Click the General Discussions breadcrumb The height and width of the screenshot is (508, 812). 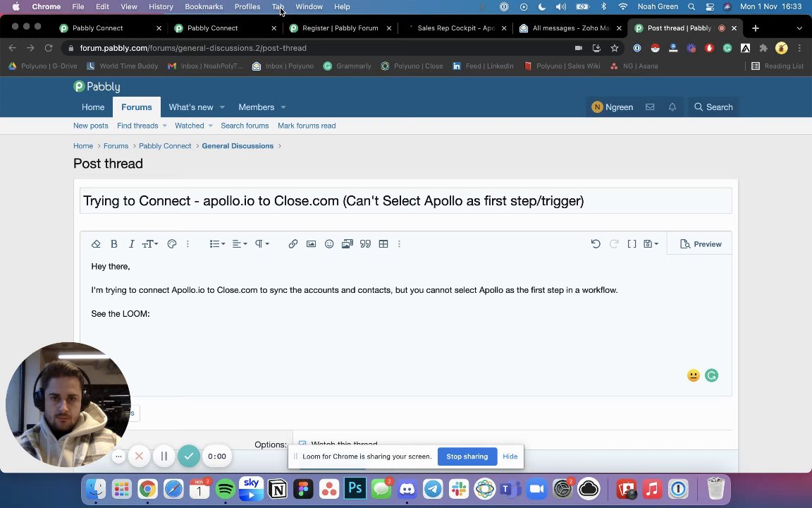pyautogui.click(x=238, y=145)
